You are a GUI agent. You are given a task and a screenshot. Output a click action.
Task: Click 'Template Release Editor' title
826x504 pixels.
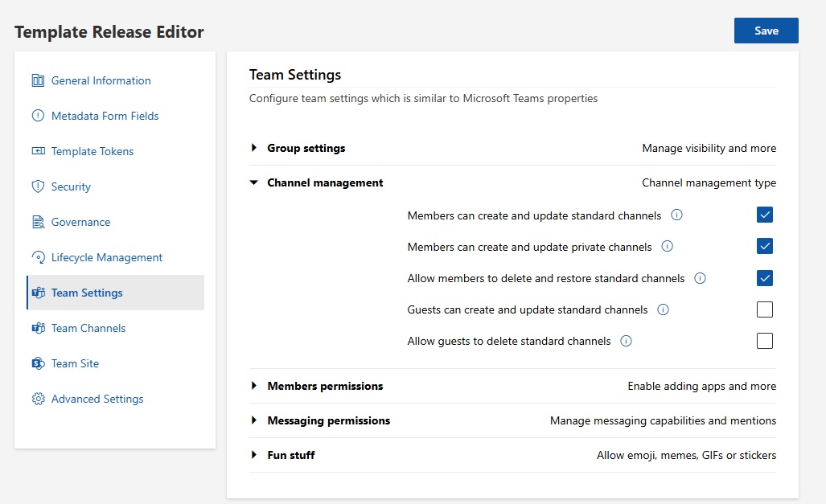pos(109,31)
